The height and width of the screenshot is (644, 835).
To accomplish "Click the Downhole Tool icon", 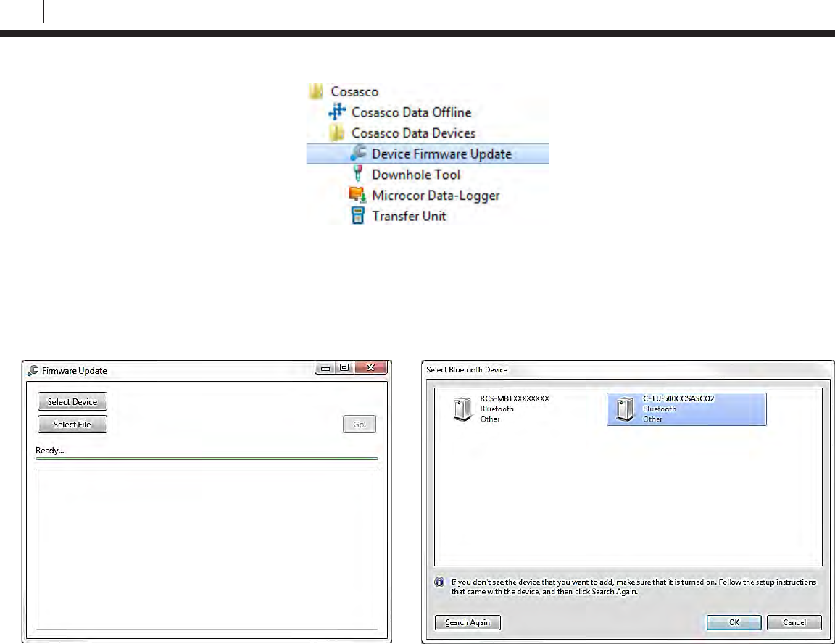I will point(358,174).
